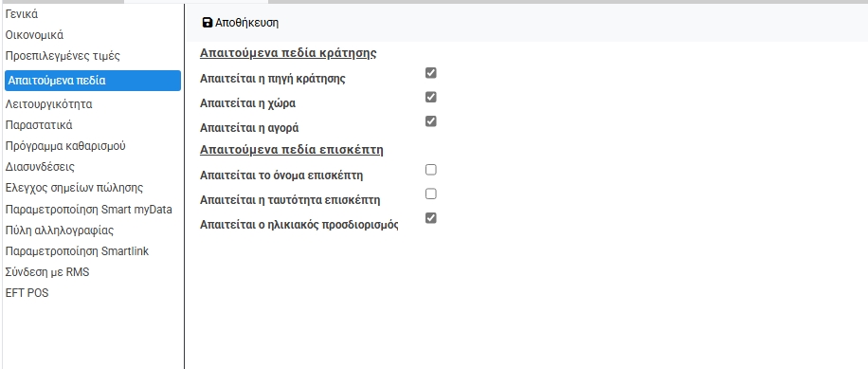Open Σύνδεση με RMS section

click(47, 272)
